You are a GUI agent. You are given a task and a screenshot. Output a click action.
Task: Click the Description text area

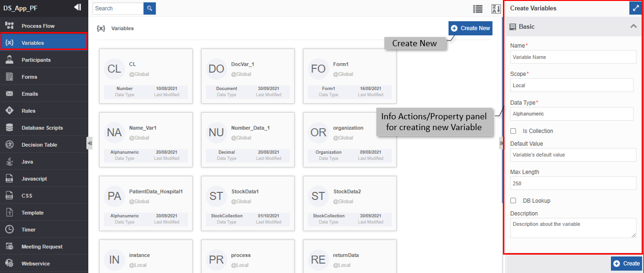[573, 228]
